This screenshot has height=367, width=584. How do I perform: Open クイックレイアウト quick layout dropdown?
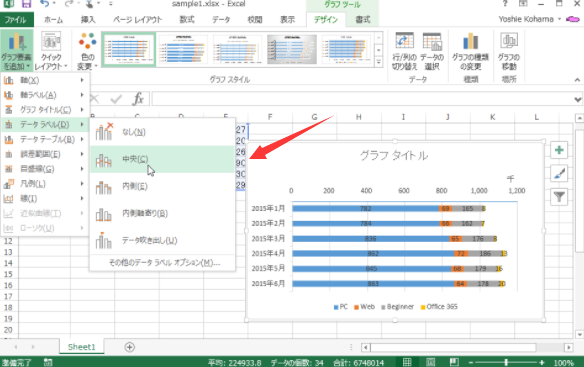pos(51,51)
